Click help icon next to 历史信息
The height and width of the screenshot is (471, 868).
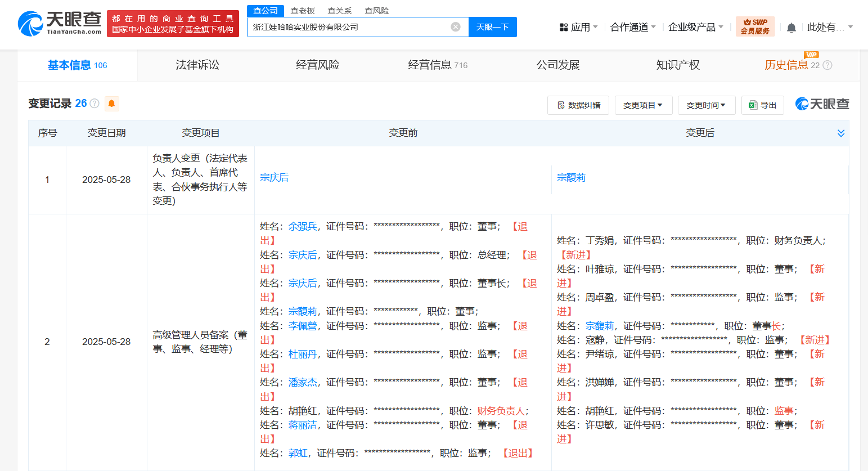click(x=827, y=65)
